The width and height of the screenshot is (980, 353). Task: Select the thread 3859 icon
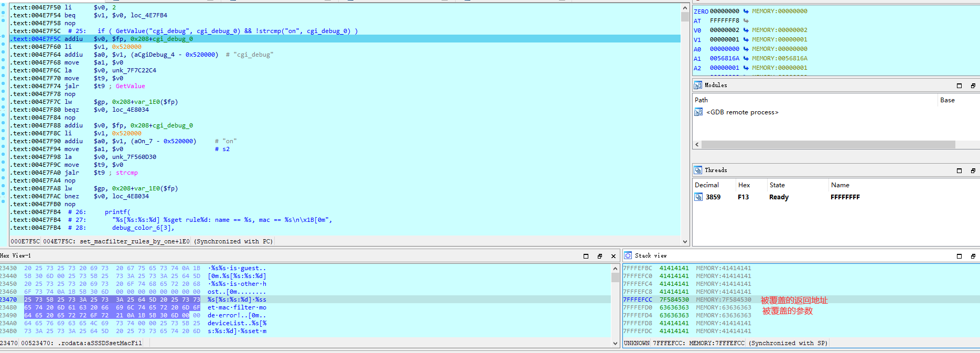pyautogui.click(x=698, y=197)
